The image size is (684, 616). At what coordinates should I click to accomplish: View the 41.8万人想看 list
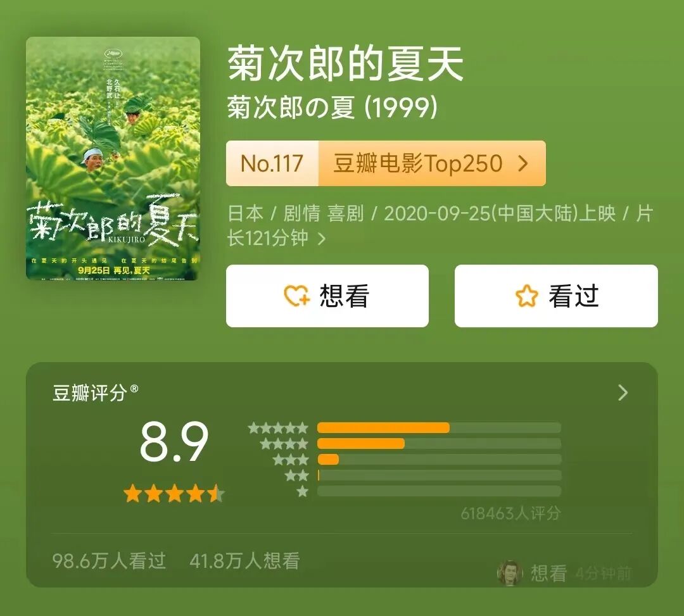pyautogui.click(x=244, y=561)
